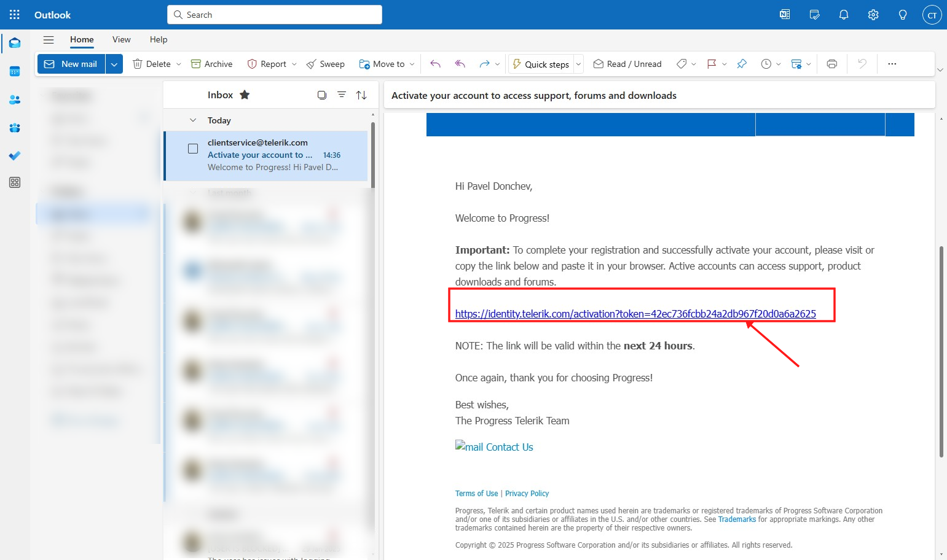Click the Move to button
947x560 pixels.
[382, 64]
